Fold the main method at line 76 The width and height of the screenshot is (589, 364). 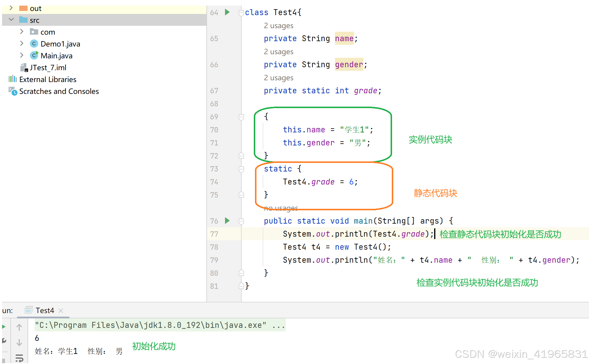241,221
